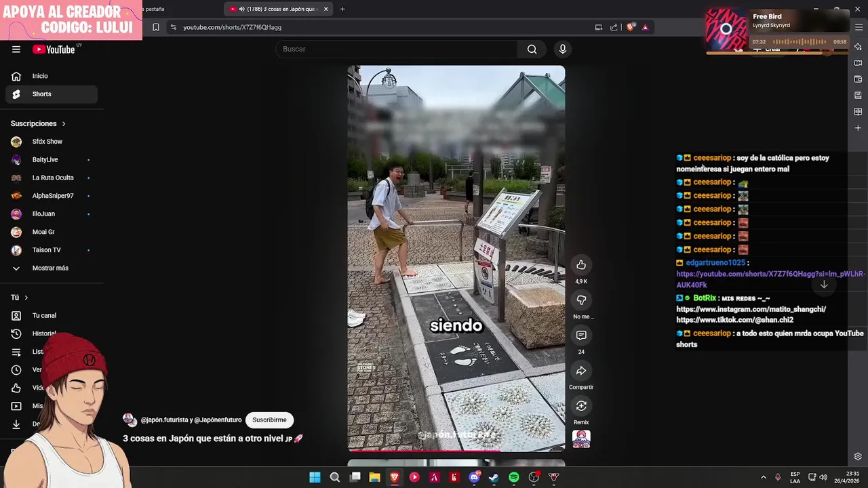Click the URL youtube.com/shorts address field
Screen dimensions: 868x488
coord(232,27)
